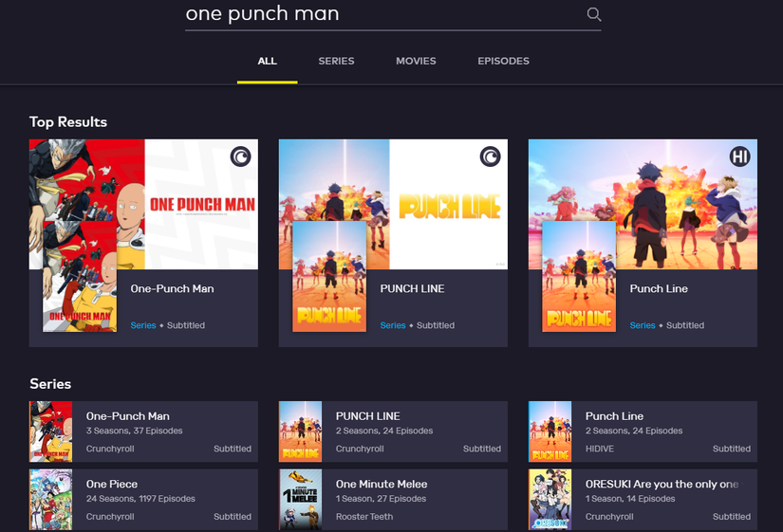783x532 pixels.
Task: Click 'Rooster Teeth' provider label
Action: 364,517
